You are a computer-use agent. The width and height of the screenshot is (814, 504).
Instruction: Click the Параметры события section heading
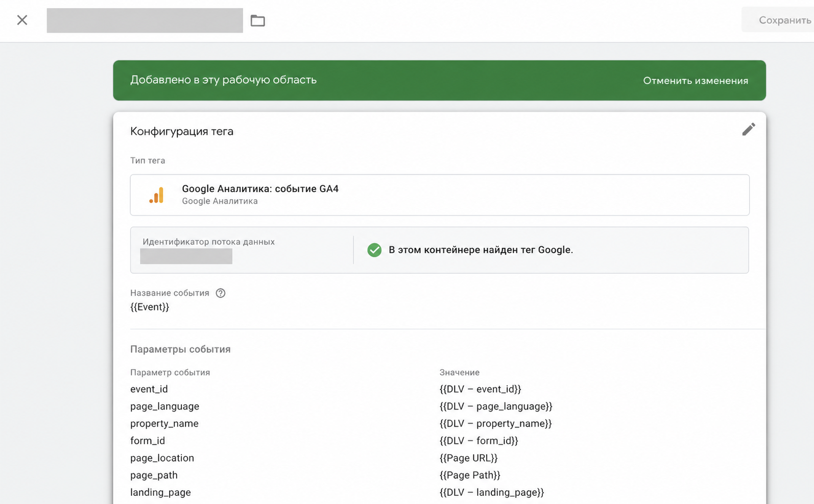(x=180, y=349)
